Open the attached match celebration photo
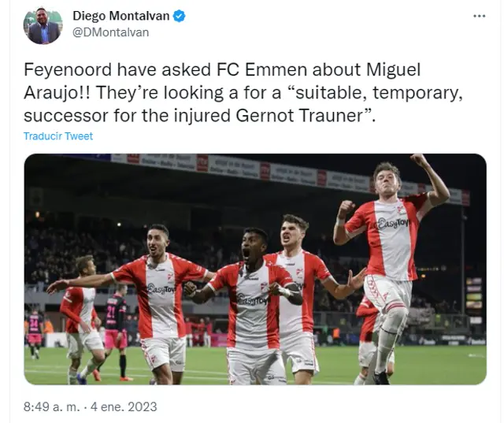 255,269
